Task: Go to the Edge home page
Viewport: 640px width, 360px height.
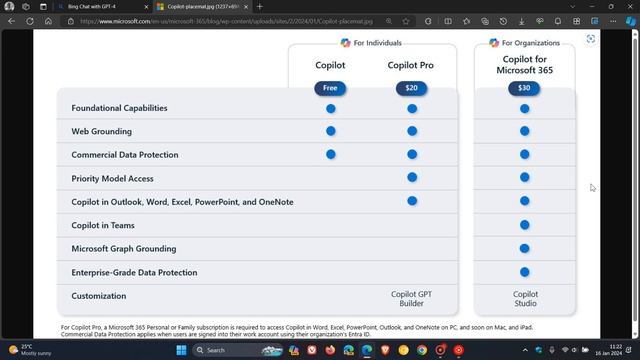Action: (48, 21)
